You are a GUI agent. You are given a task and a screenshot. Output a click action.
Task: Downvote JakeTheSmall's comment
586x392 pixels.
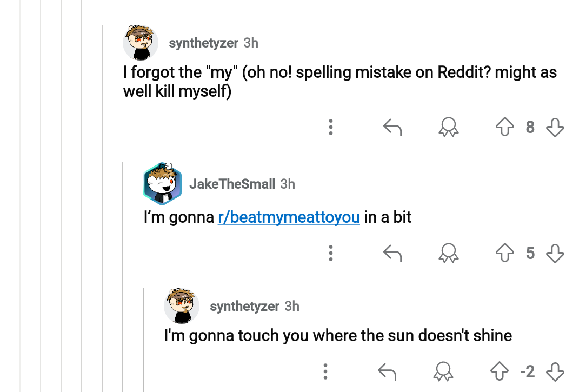(x=555, y=253)
